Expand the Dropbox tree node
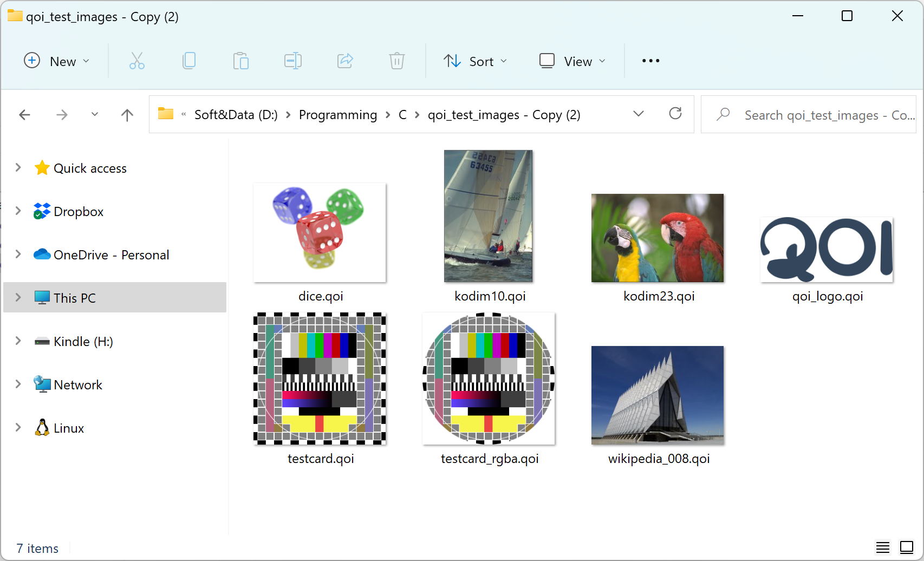Screen dimensions: 924x561 click(x=18, y=211)
